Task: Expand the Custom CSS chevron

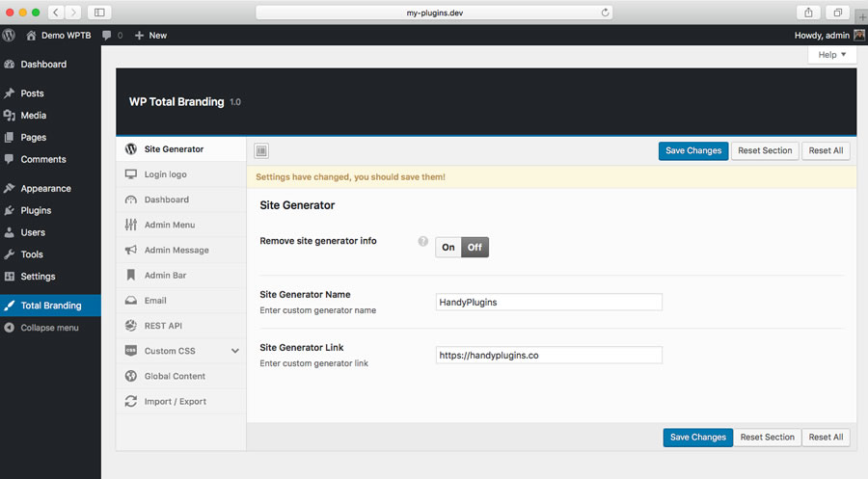Action: (x=235, y=351)
